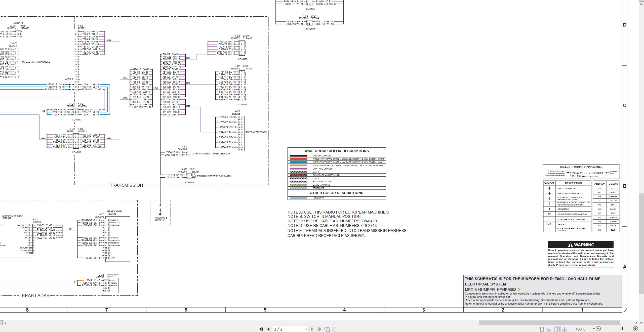Click the SPLICE symbol row
Image resolution: width=644 pixels, height=332 pixels.
[567, 224]
